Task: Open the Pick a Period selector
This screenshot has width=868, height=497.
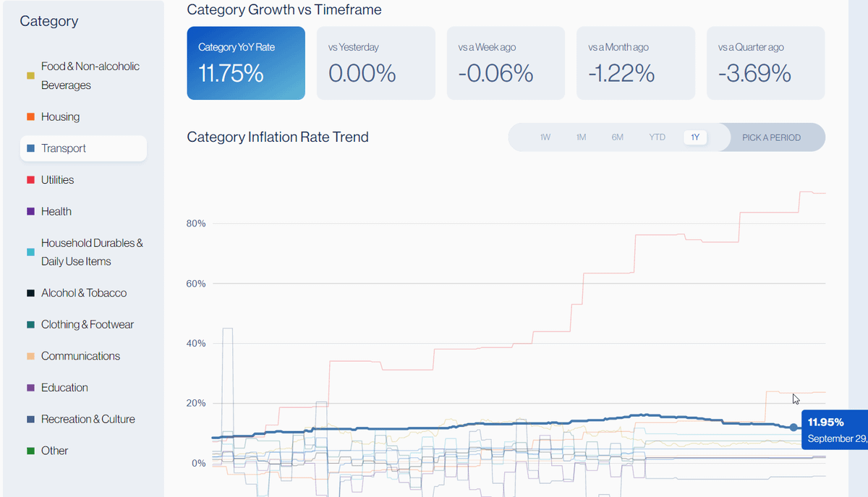Action: tap(771, 137)
